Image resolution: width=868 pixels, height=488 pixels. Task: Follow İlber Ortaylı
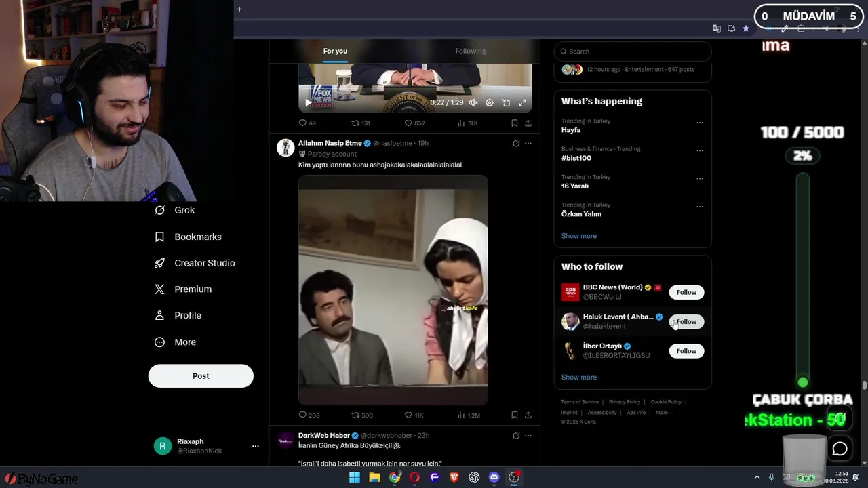[686, 351]
